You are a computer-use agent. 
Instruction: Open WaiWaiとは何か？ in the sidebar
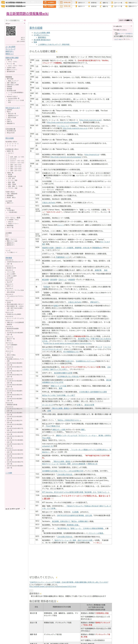coord(12,96)
